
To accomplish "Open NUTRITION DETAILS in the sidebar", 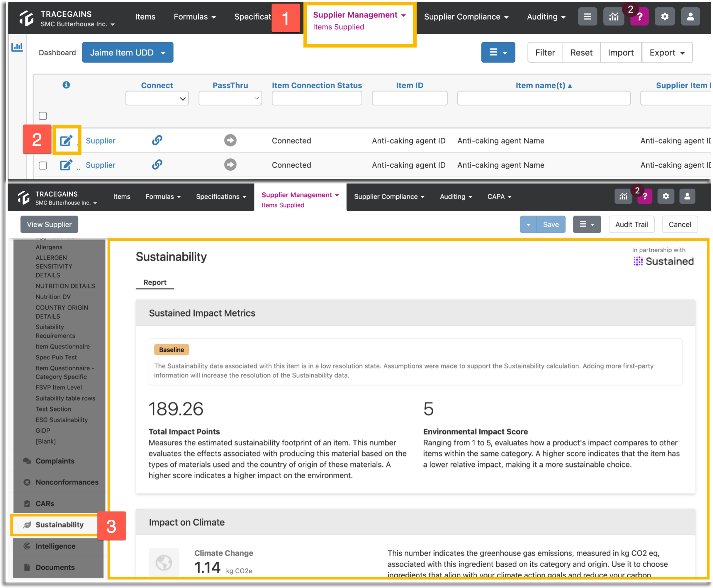I will point(65,286).
